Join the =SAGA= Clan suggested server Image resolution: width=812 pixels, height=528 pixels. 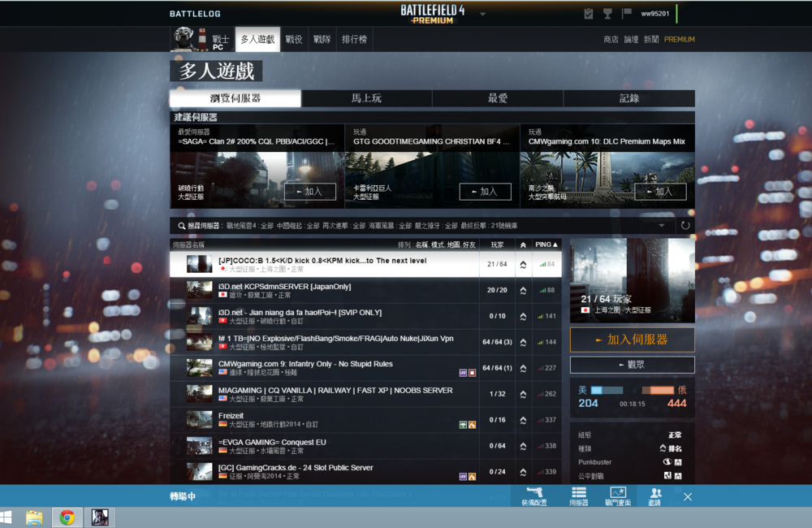click(310, 192)
